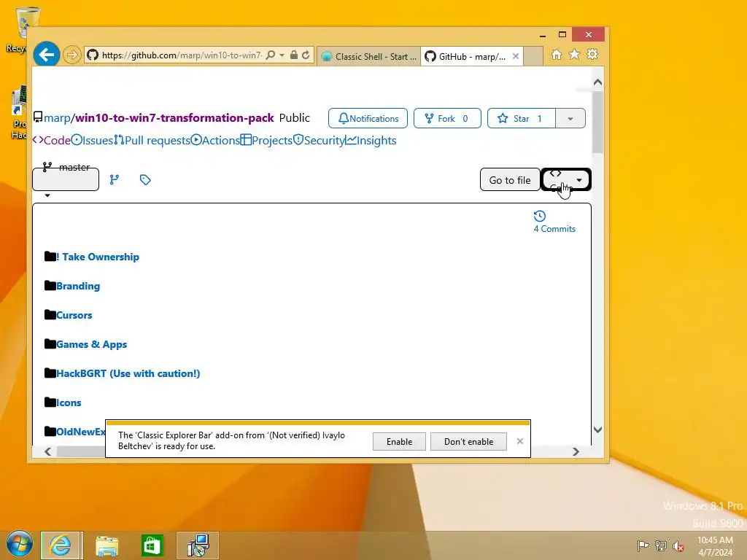The image size is (747, 560).
Task: Switch to the Classic Shell - Start tab
Action: click(x=368, y=57)
